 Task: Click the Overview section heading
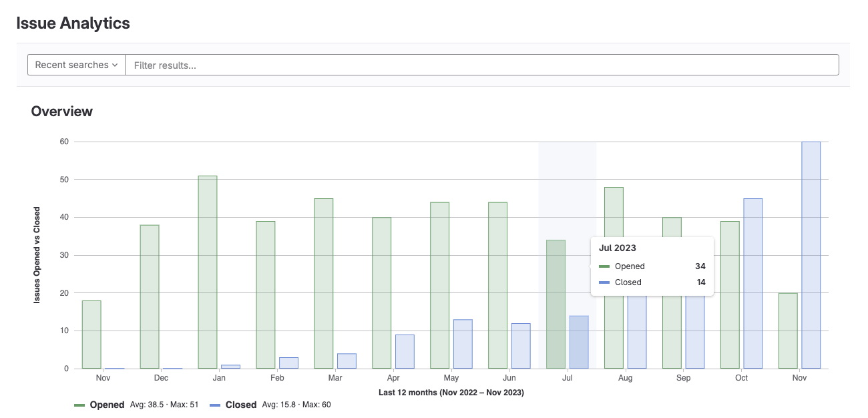click(x=61, y=112)
